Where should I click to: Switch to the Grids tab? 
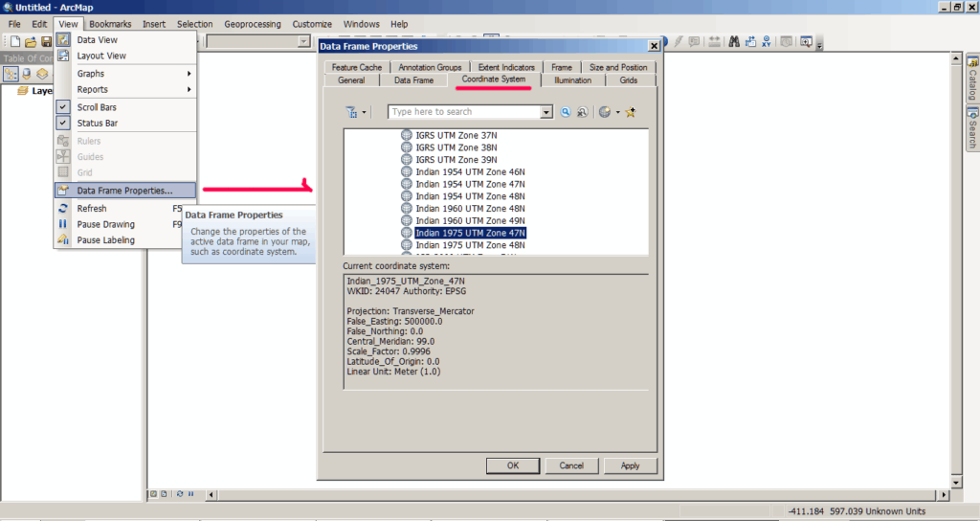point(628,80)
